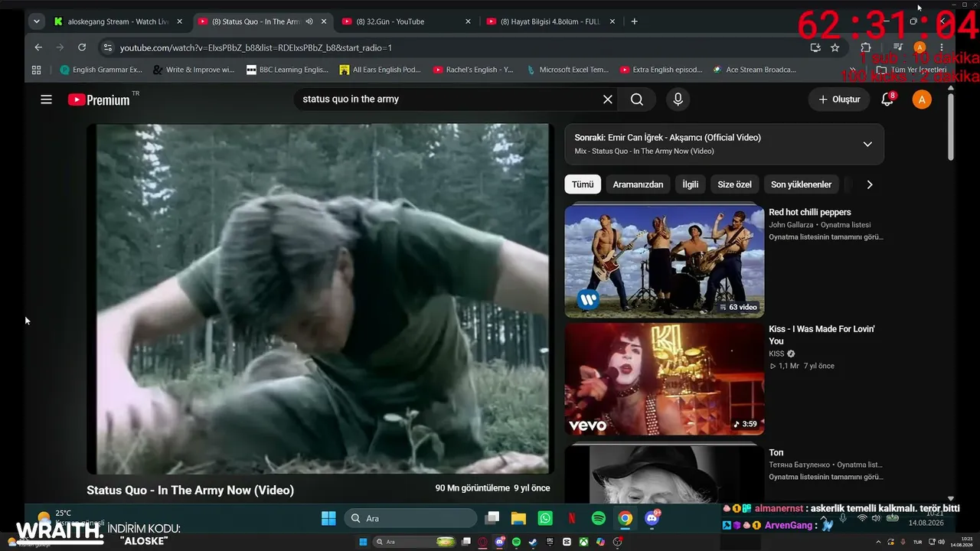This screenshot has height=551, width=980.
Task: Show more filter chips with arrow
Action: coord(869,184)
